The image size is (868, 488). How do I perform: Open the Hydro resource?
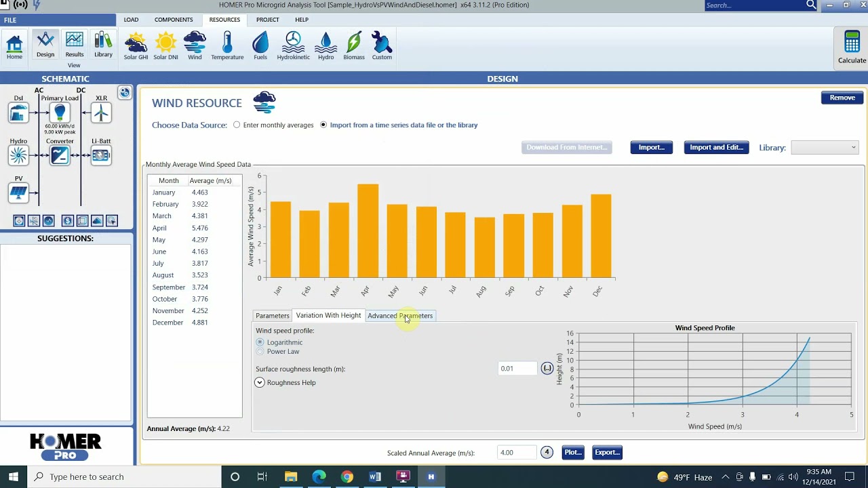[326, 46]
